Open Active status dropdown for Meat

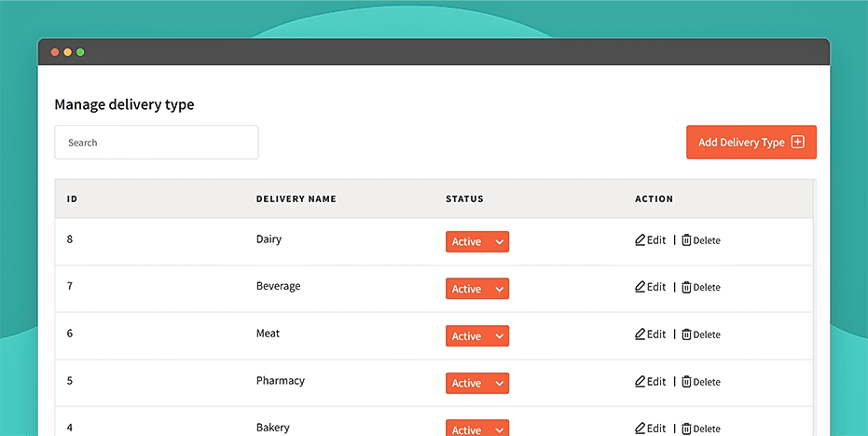pos(477,336)
